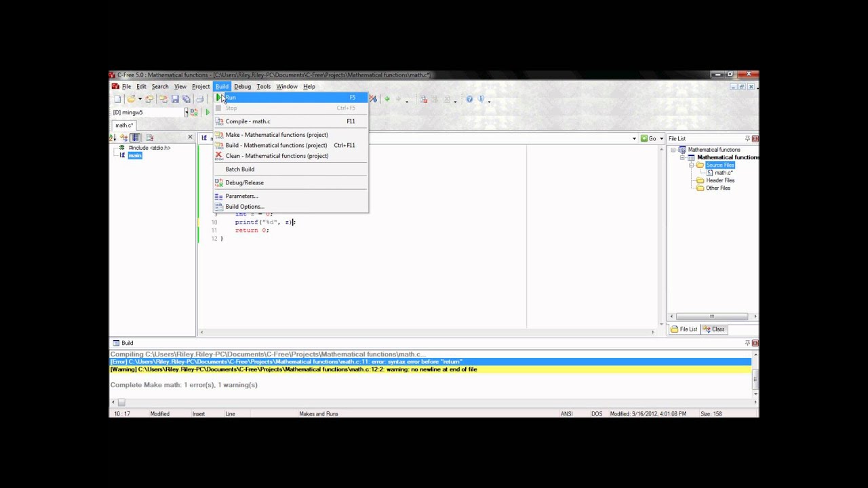Open the Go button dropdown arrow
This screenshot has height=488, width=868.
coord(662,139)
